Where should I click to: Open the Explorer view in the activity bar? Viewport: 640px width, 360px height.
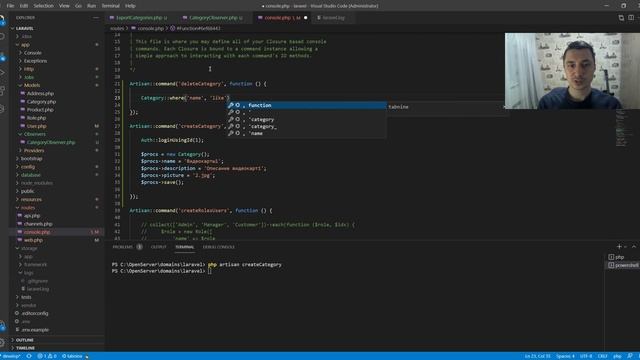pos(2,19)
